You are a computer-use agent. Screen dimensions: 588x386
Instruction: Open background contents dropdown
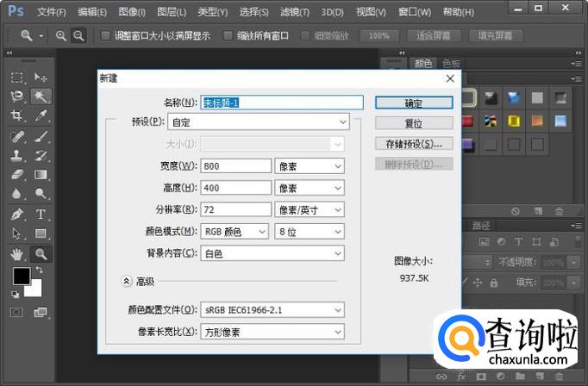272,253
